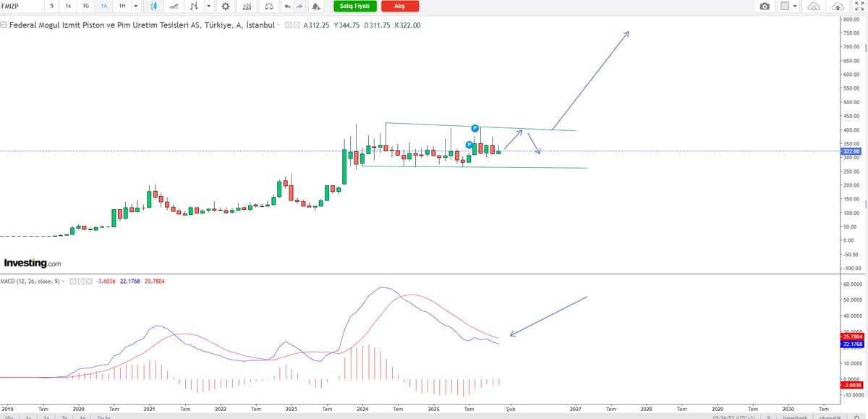This screenshot has height=419, width=868.
Task: Click the Şub label on time axis
Action: [x=509, y=408]
